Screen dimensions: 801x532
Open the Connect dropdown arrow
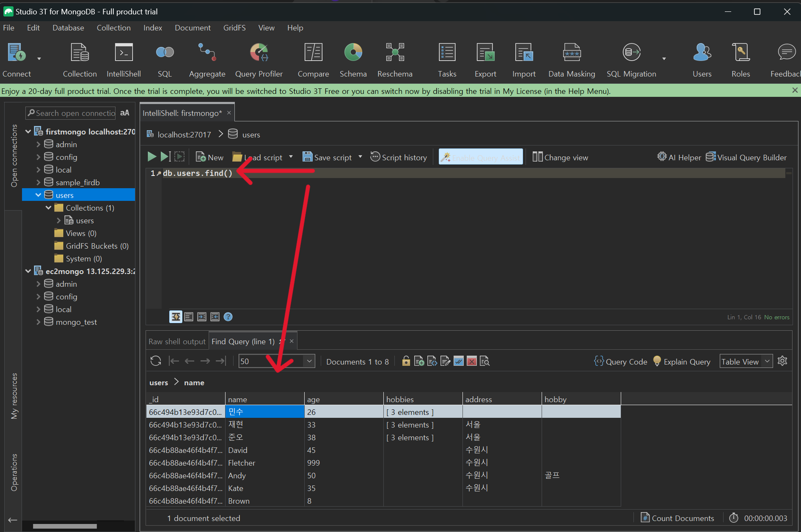39,58
